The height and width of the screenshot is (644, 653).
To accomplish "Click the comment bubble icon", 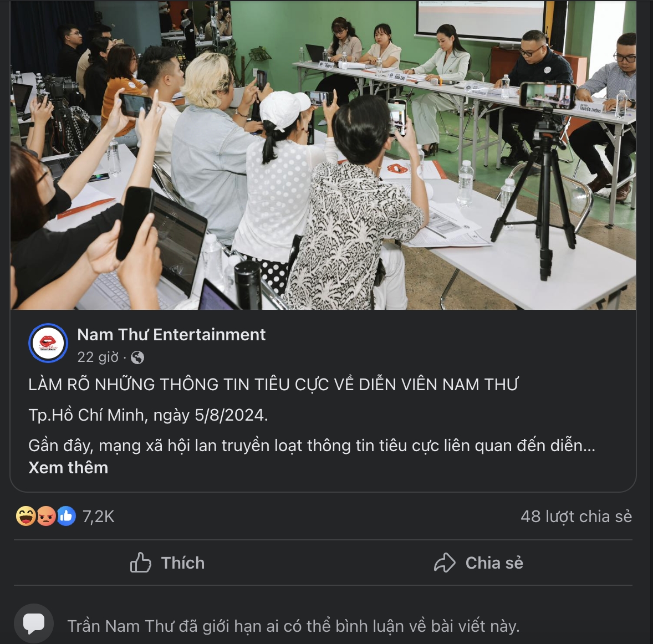I will [34, 623].
